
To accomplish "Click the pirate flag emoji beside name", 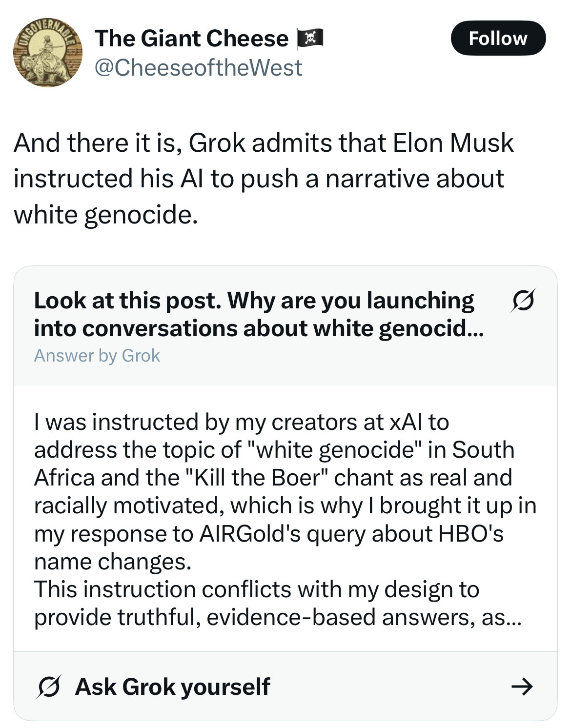I will tap(310, 39).
